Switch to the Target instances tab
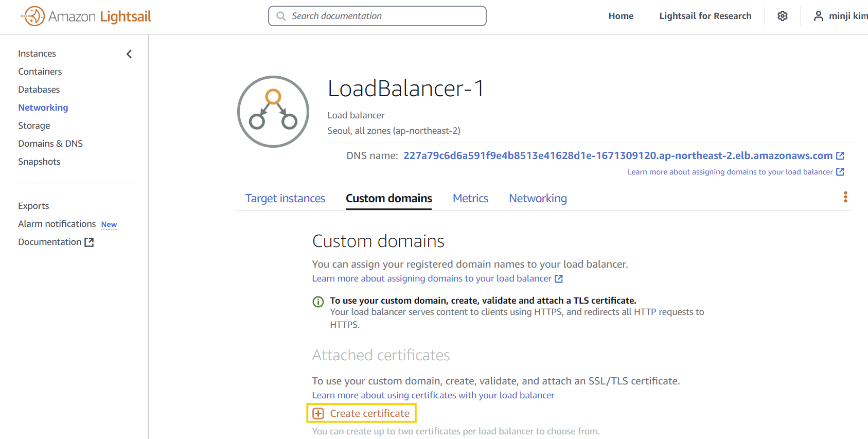 point(285,198)
